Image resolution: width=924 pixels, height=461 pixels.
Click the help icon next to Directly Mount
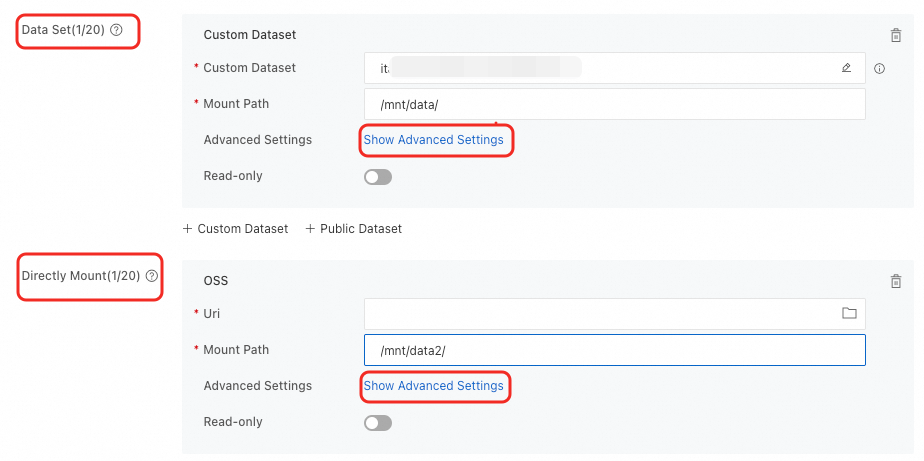(152, 276)
